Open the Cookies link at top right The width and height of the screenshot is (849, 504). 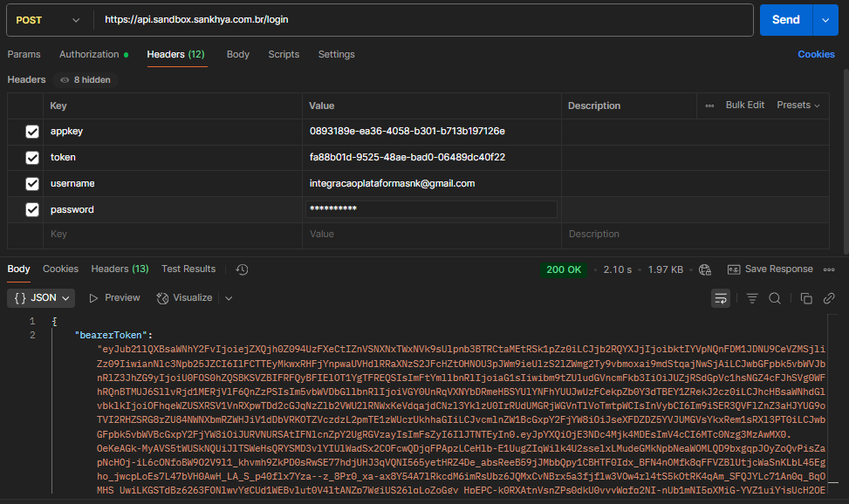(x=816, y=55)
